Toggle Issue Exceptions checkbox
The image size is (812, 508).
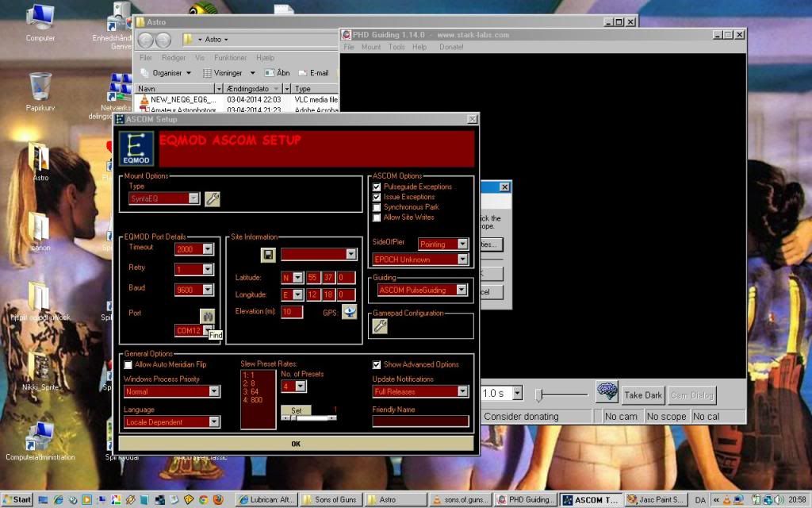point(377,197)
